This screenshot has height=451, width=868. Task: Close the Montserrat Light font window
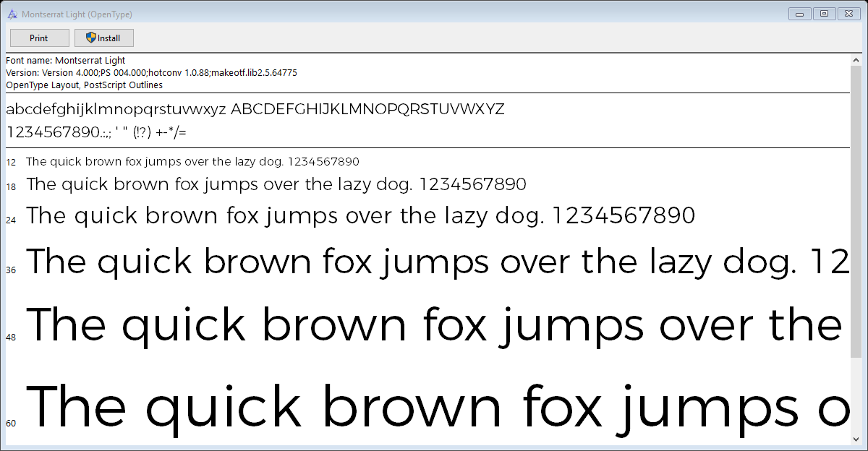848,13
